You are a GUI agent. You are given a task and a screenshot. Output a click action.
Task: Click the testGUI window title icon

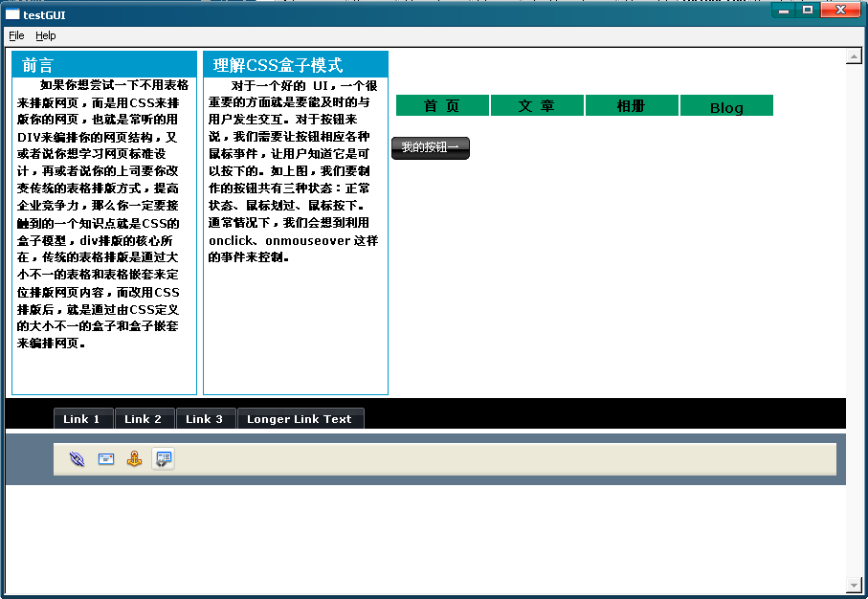pyautogui.click(x=12, y=14)
